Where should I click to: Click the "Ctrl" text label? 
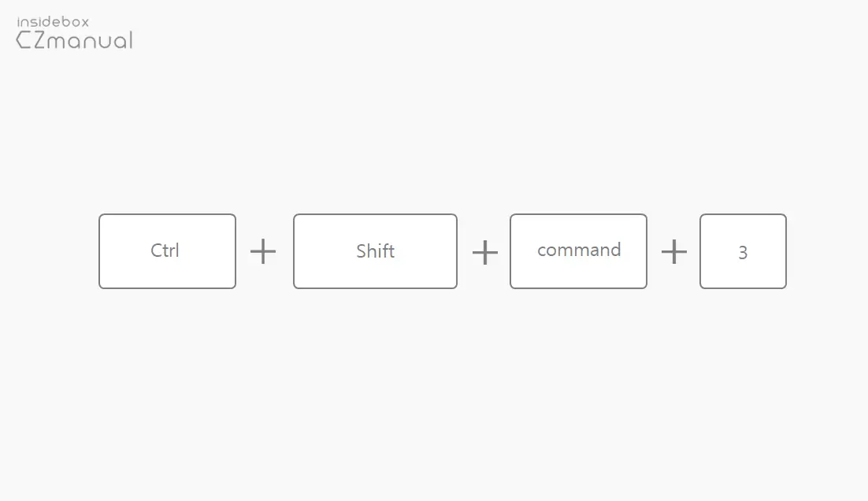coord(165,250)
